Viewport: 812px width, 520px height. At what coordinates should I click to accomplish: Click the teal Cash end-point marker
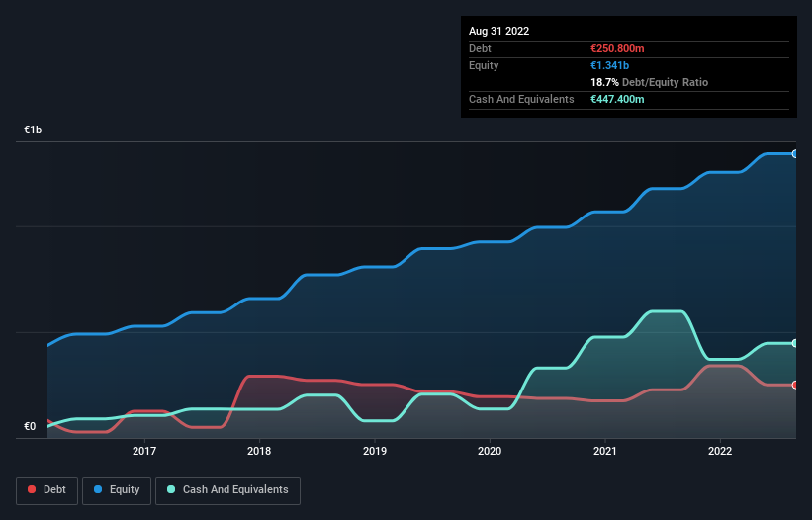795,343
